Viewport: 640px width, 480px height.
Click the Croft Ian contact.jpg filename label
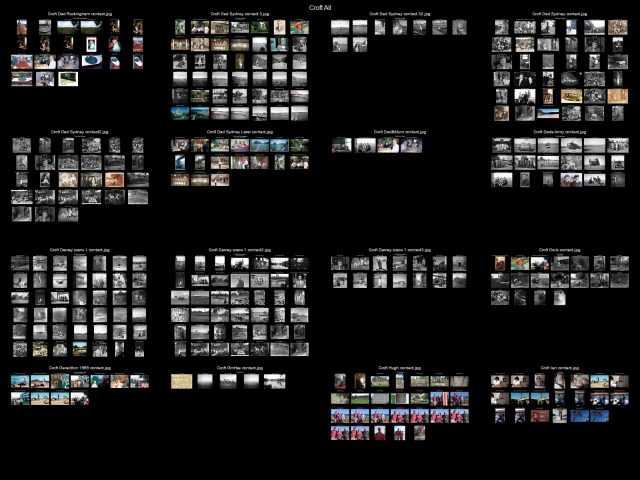pyautogui.click(x=559, y=368)
